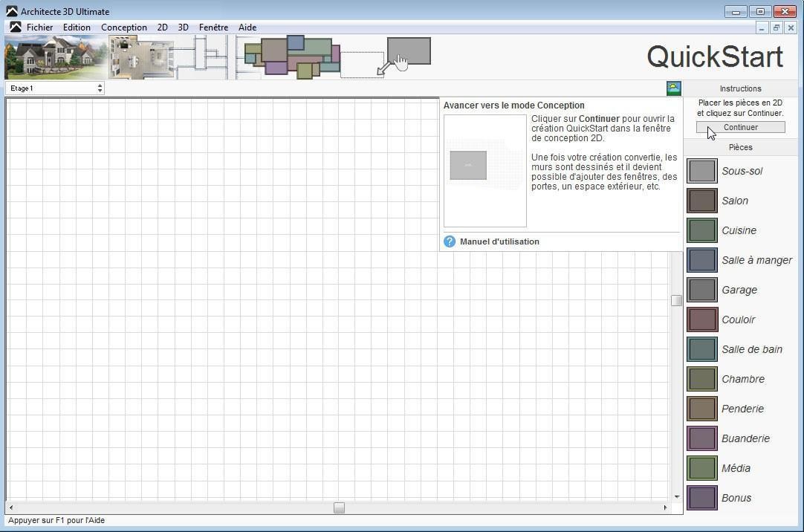This screenshot has height=532, width=804.
Task: Click the Buanderie room label
Action: pos(745,438)
